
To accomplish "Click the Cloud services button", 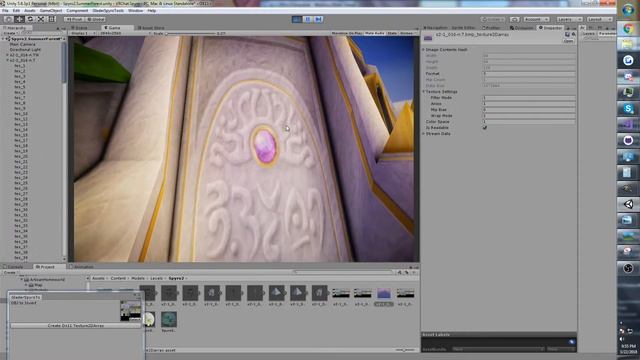I will tap(515, 19).
